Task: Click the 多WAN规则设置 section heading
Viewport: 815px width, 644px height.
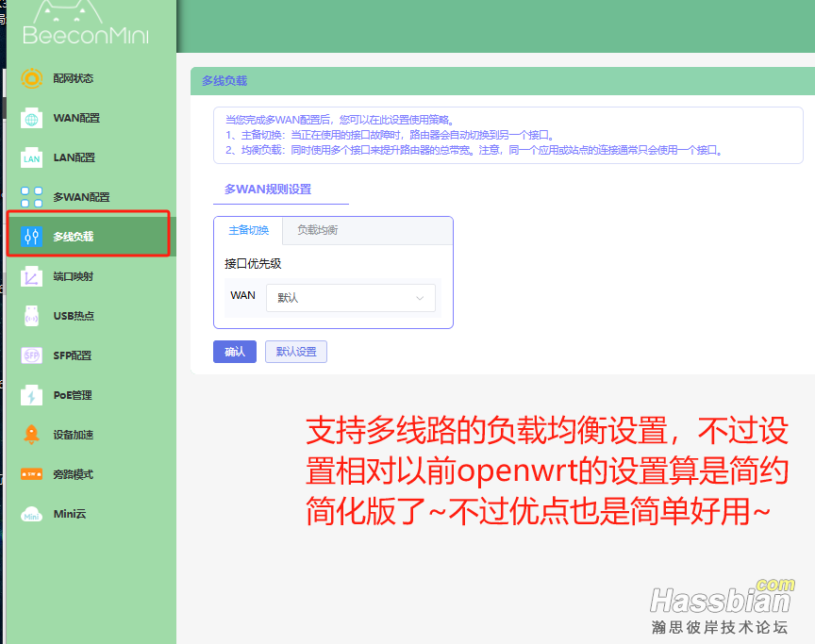Action: (268, 190)
